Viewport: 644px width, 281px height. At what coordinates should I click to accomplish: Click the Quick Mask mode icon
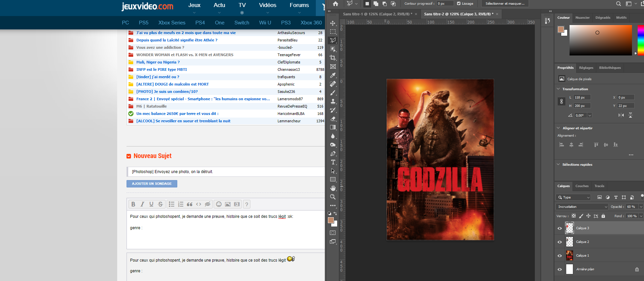coord(333,233)
